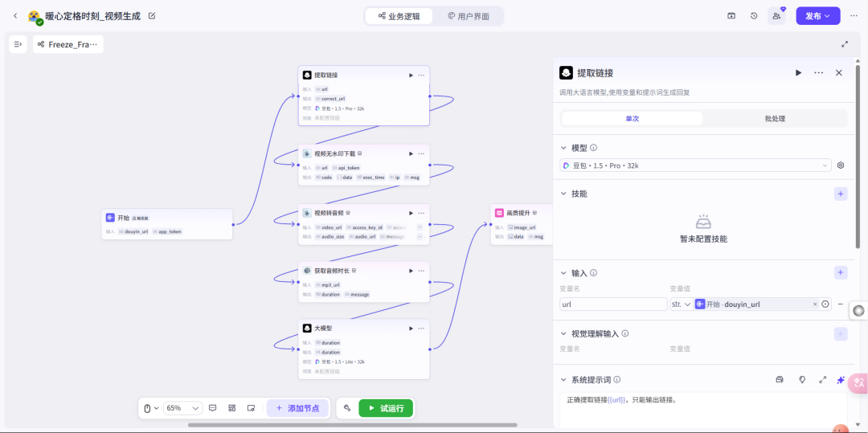Click the lightbulb icon in 系统提示词
The width and height of the screenshot is (868, 433).
click(x=801, y=380)
